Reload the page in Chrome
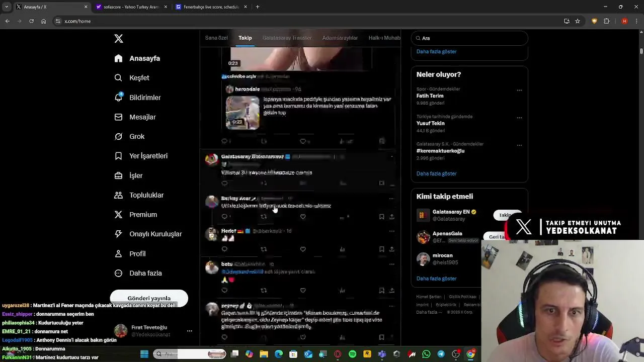This screenshot has width=644, height=362. click(x=31, y=21)
